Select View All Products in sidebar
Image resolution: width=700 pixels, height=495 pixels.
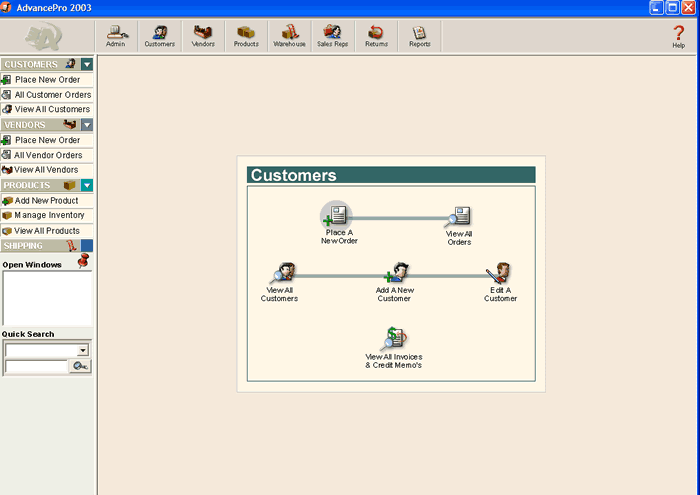pyautogui.click(x=47, y=231)
